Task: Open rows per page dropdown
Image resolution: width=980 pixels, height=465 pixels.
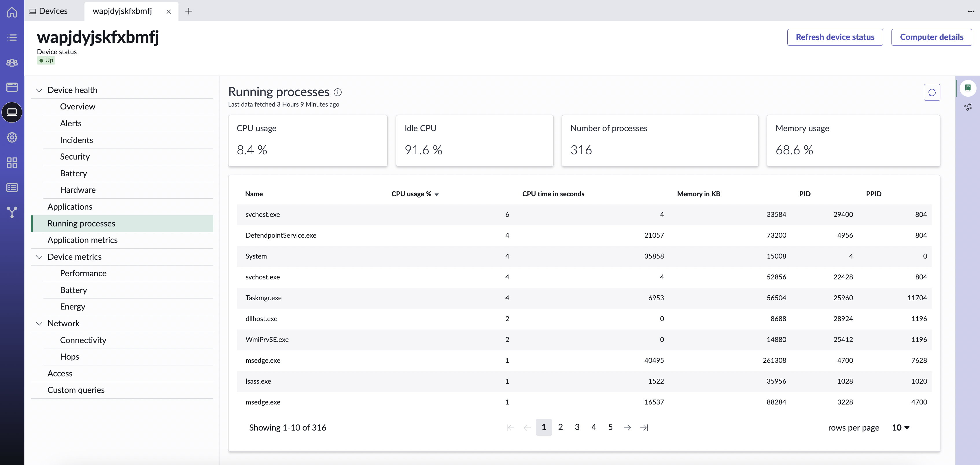Action: pyautogui.click(x=900, y=428)
